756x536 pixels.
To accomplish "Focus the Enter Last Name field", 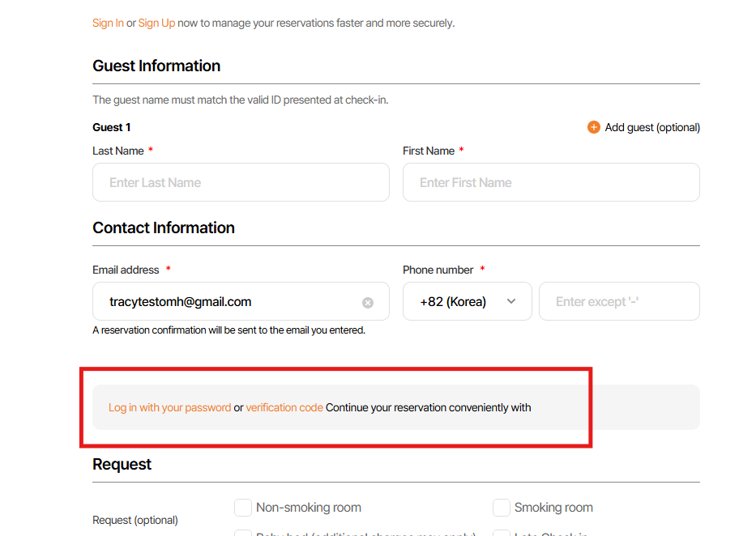I will tap(241, 182).
